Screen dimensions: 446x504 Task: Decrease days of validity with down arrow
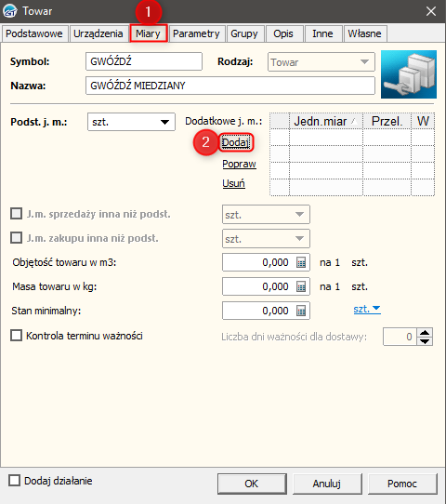425,341
